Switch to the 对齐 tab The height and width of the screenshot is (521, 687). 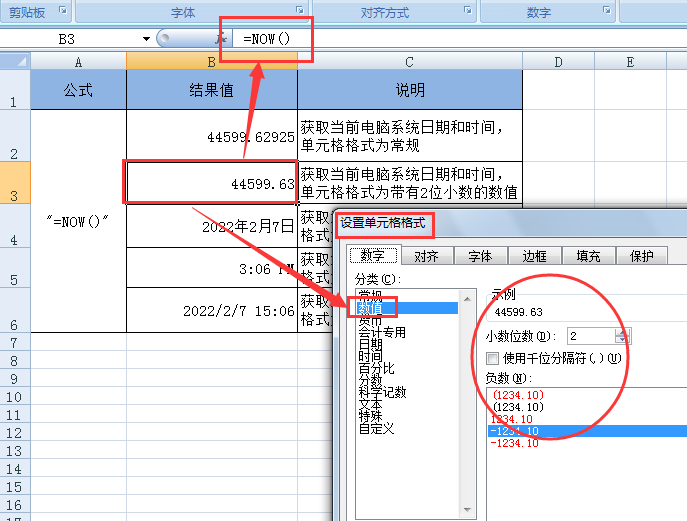point(427,256)
